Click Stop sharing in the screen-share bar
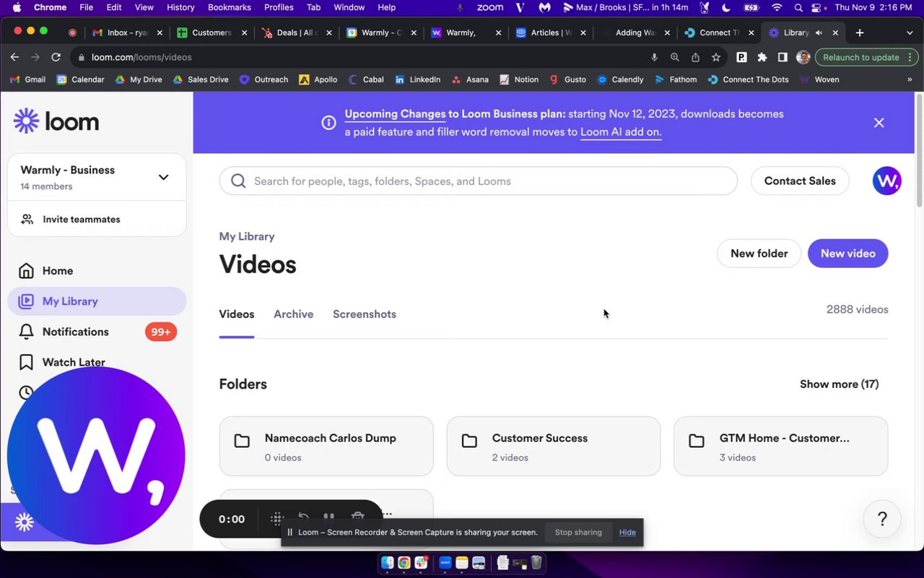924x578 pixels. pos(578,532)
